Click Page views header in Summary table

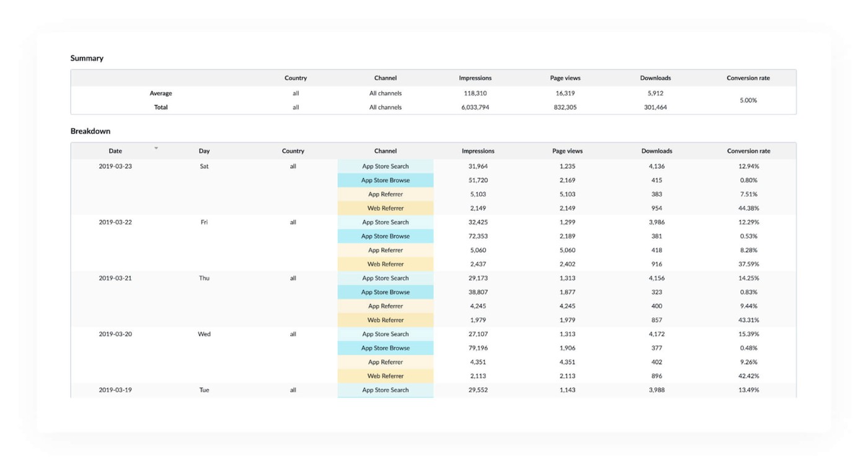(x=565, y=78)
